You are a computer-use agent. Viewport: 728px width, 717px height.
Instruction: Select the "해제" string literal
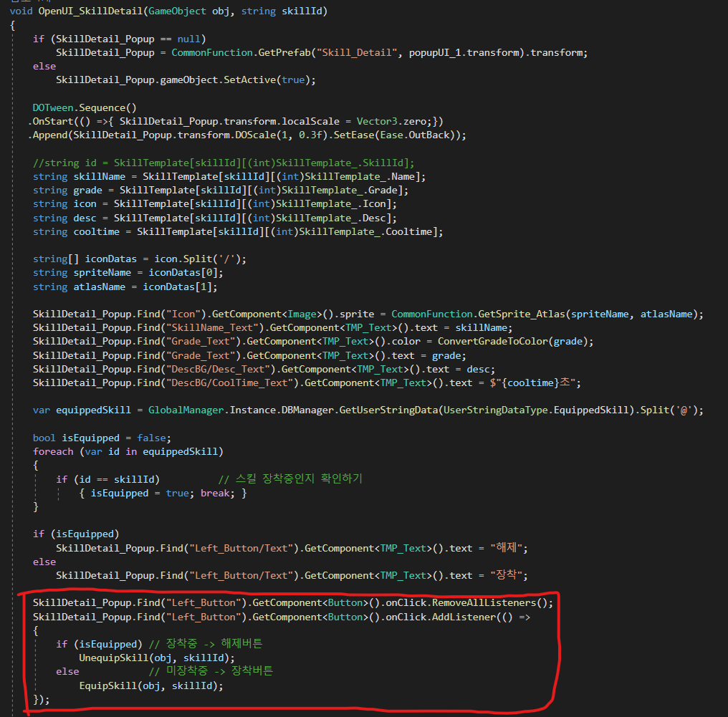[x=507, y=548]
